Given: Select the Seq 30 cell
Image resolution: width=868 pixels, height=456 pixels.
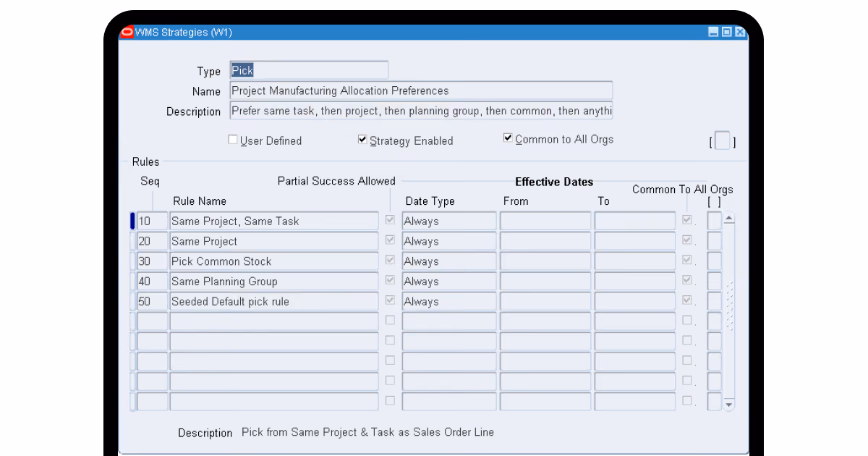Looking at the screenshot, I should pyautogui.click(x=152, y=261).
